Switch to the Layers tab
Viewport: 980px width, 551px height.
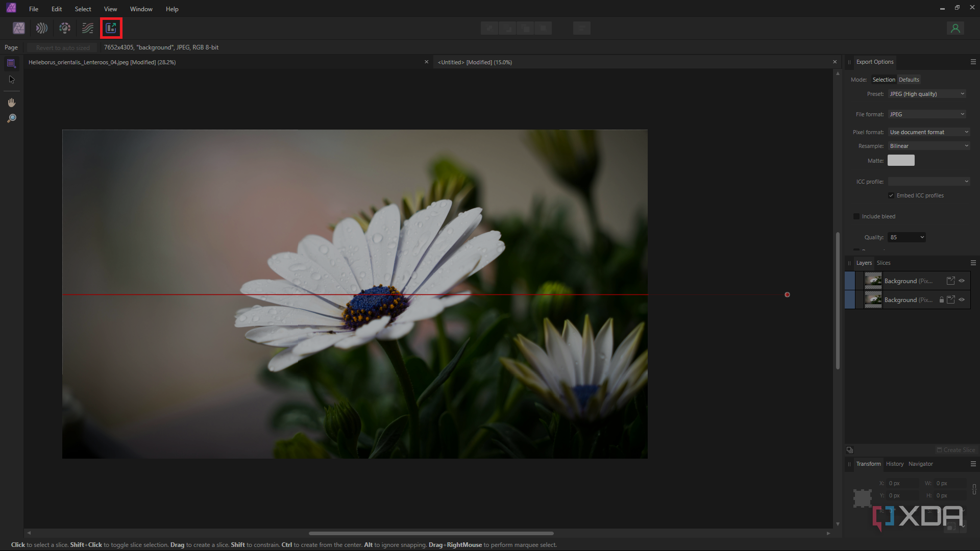point(864,263)
